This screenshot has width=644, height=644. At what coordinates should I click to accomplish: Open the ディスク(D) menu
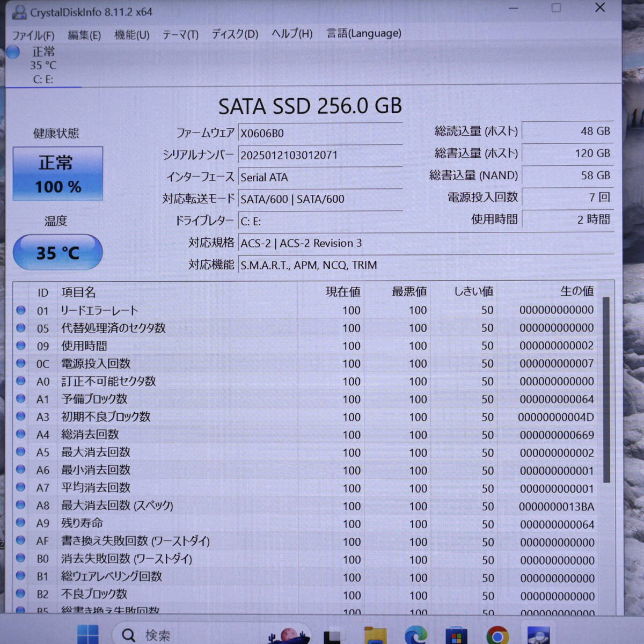tap(235, 34)
